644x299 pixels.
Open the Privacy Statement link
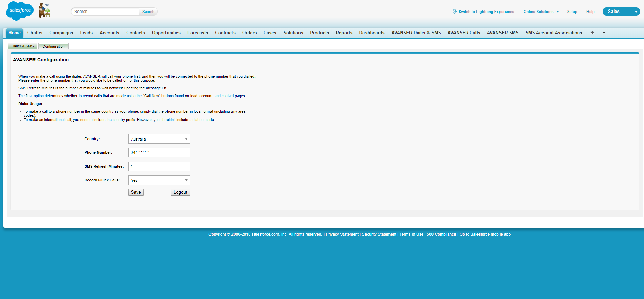tap(342, 234)
